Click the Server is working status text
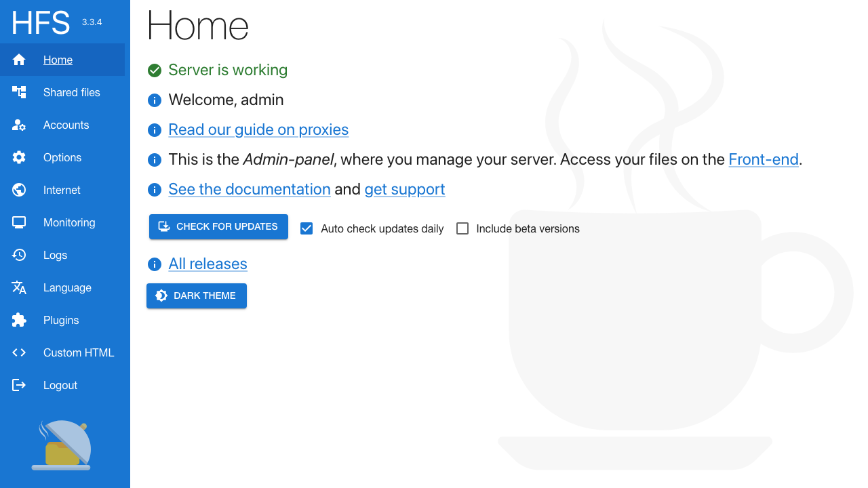This screenshot has width=868, height=488. point(228,70)
